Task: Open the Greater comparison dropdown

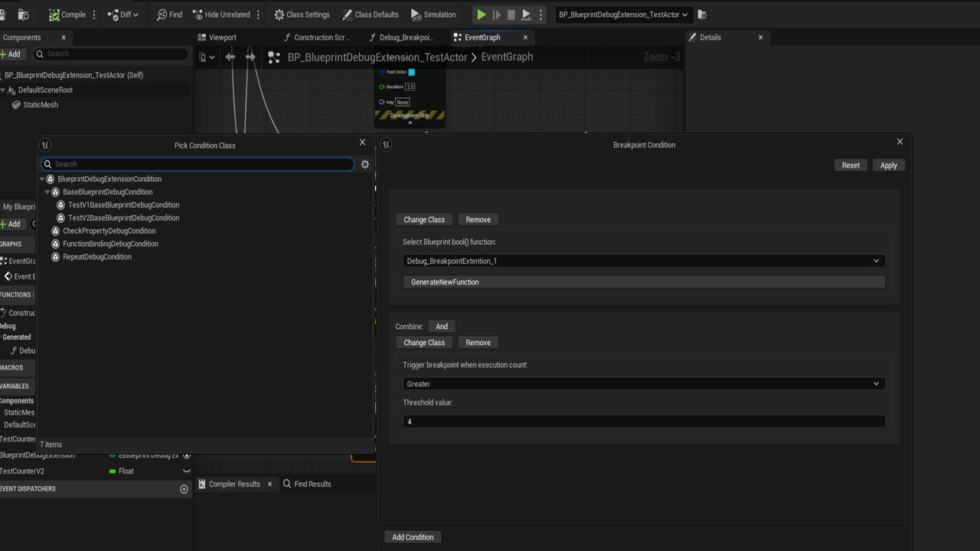Action: 643,384
